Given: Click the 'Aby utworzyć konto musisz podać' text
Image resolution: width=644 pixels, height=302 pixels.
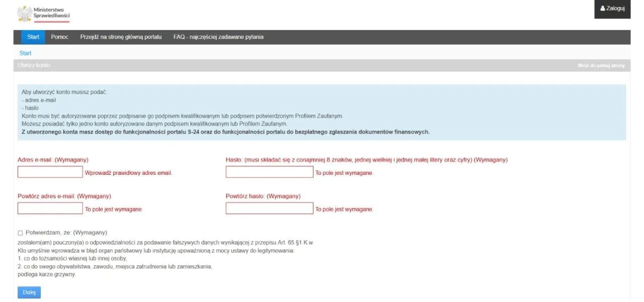Looking at the screenshot, I should click(64, 92).
